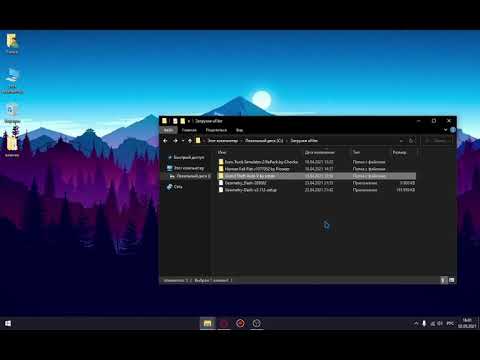480x360 pixels.
Task: Sort by Дата изменения column header
Action: tap(319, 152)
